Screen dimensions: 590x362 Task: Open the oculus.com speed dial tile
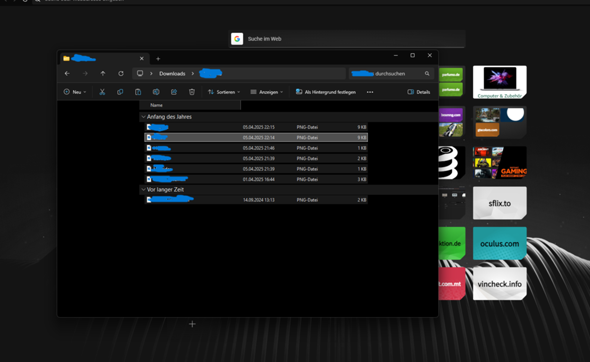[499, 243]
